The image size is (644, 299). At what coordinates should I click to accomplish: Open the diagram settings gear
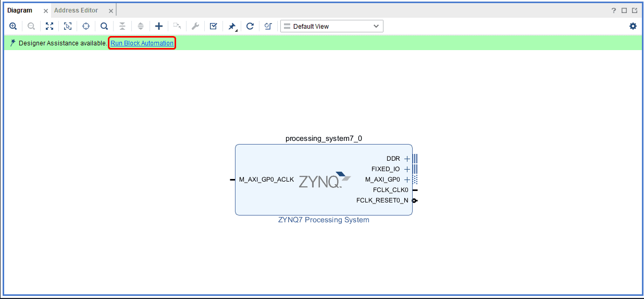tap(633, 26)
